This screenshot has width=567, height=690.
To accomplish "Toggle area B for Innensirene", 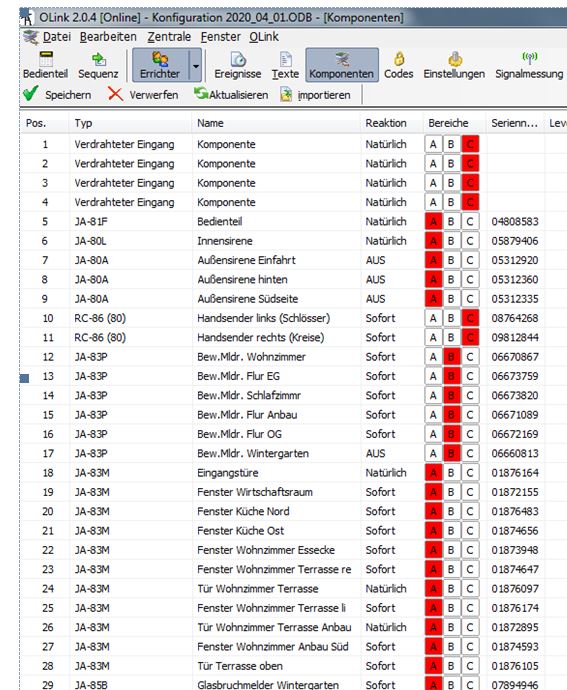I will pyautogui.click(x=451, y=241).
